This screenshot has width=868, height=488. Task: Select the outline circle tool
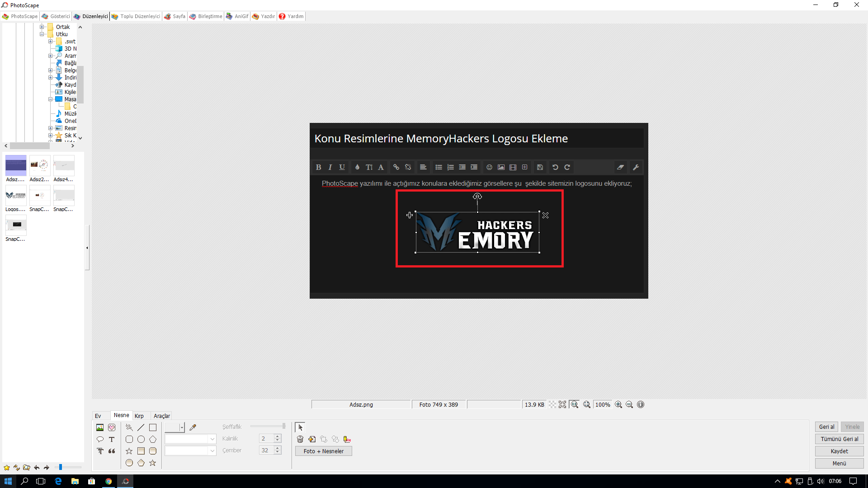pyautogui.click(x=141, y=439)
